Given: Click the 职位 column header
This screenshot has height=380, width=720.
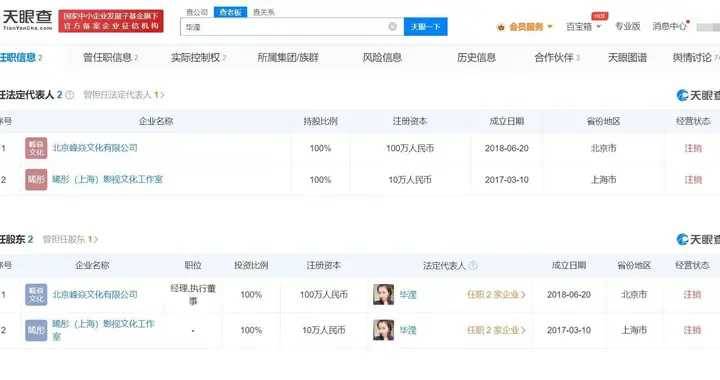Looking at the screenshot, I should [193, 265].
